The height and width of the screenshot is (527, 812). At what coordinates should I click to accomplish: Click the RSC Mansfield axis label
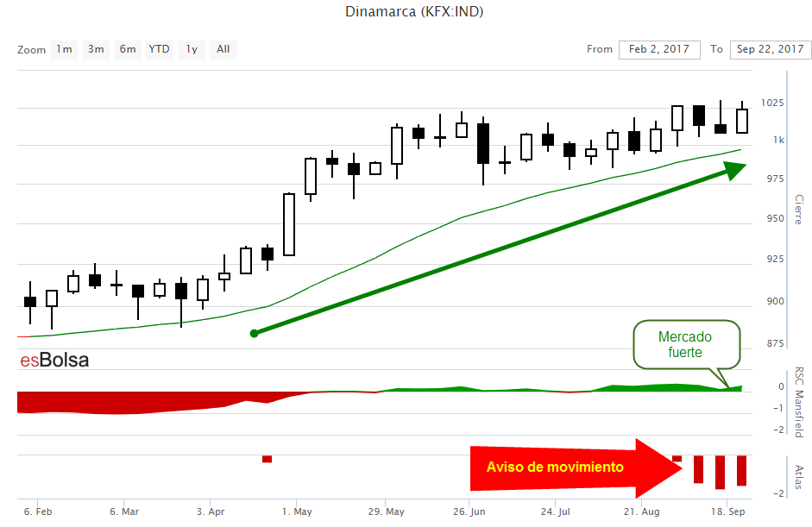798,402
